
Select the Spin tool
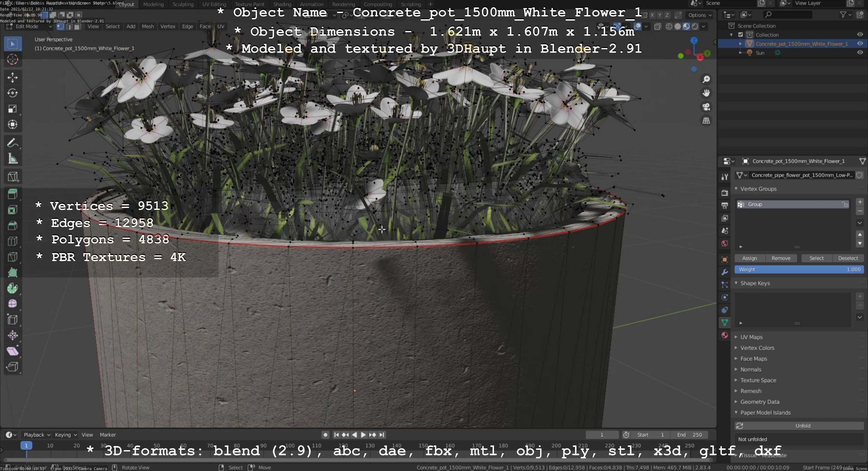(13, 289)
